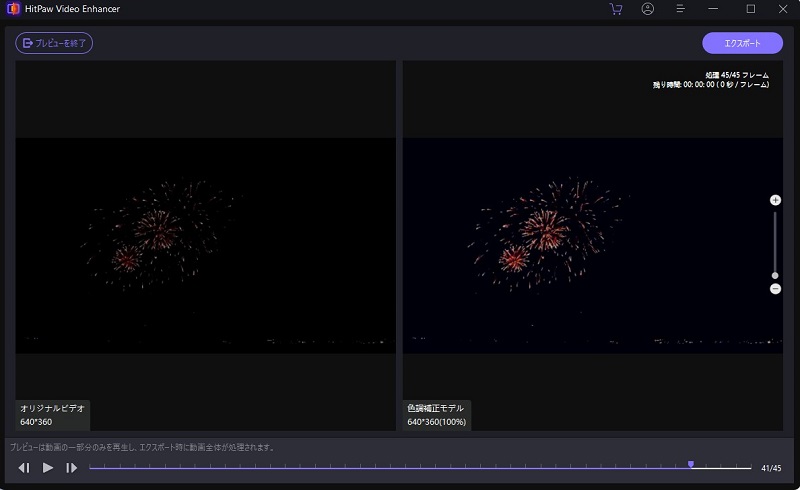This screenshot has height=490, width=800.
Task: Click the プレビューを終了 button
Action: (54, 43)
